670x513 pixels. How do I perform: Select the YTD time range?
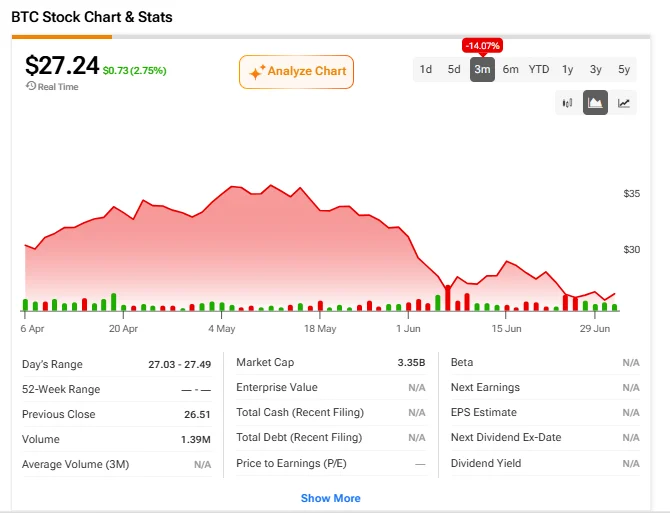pyautogui.click(x=539, y=69)
